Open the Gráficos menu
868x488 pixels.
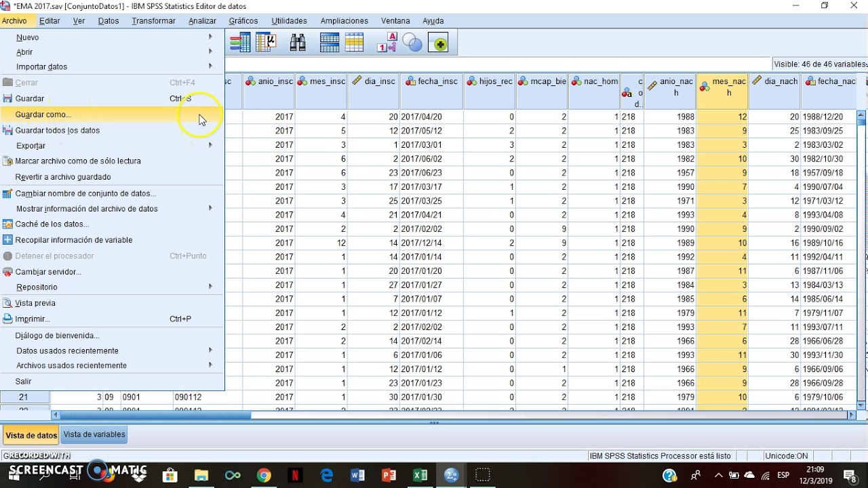pos(243,21)
